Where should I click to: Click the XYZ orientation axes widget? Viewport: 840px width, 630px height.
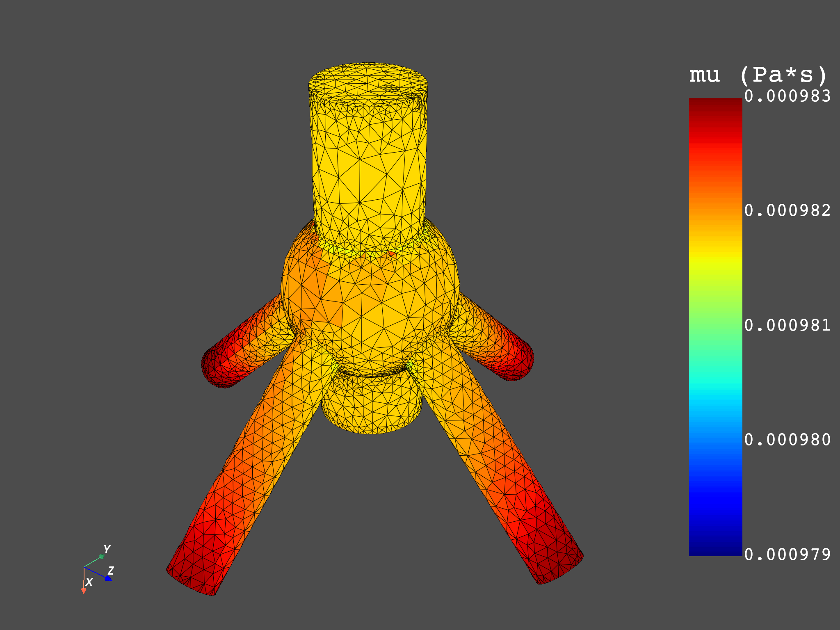[98, 569]
